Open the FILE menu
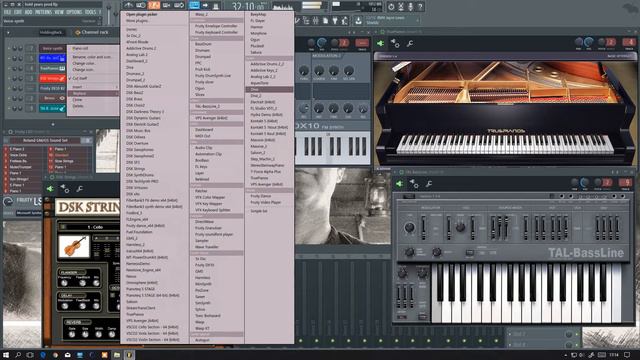Viewport: 640px width, 360px height. [x=8, y=12]
